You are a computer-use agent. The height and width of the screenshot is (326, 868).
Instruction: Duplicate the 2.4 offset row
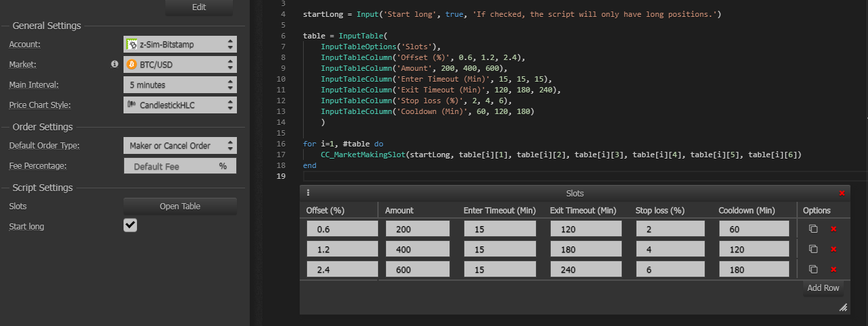coord(813,269)
